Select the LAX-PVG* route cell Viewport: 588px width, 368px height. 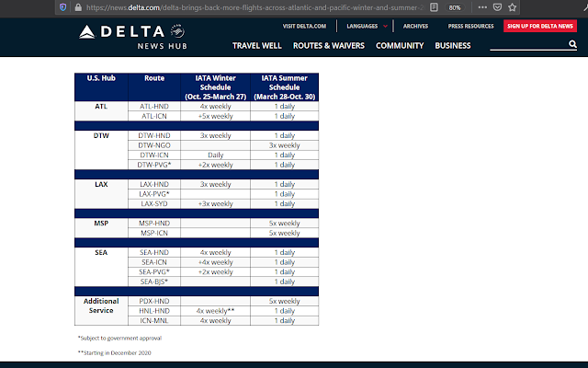point(154,194)
